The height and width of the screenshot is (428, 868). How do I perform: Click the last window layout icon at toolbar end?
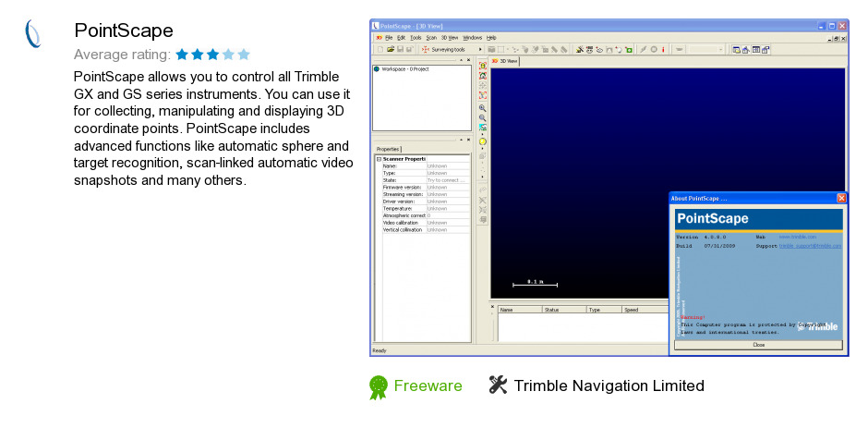(x=766, y=49)
